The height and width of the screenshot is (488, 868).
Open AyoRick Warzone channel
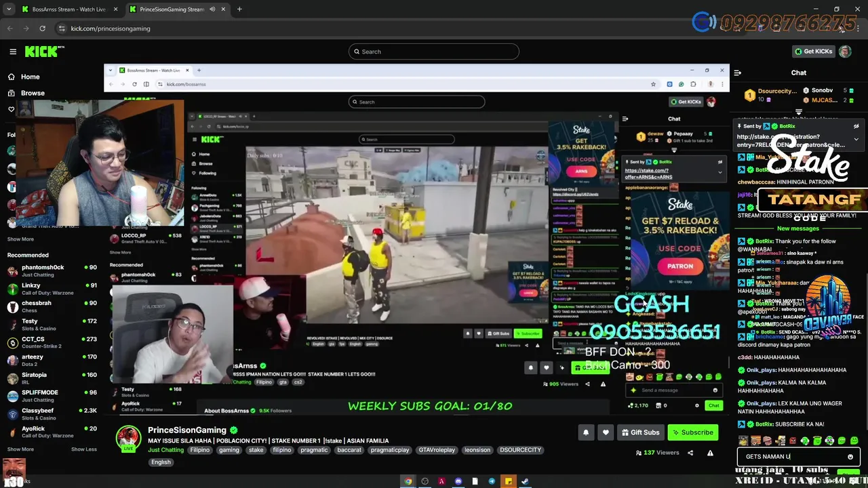[x=52, y=432]
